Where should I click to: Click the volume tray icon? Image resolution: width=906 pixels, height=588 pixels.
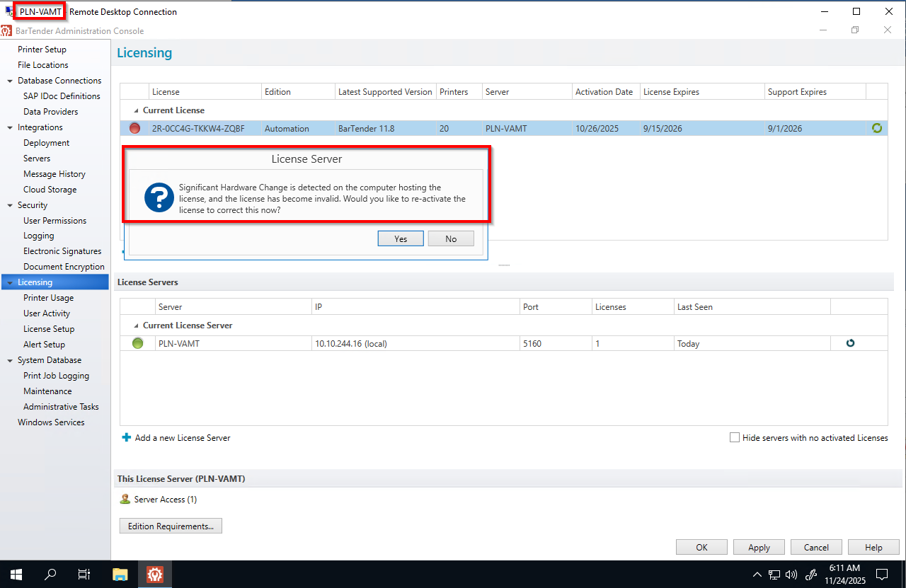[x=792, y=575]
